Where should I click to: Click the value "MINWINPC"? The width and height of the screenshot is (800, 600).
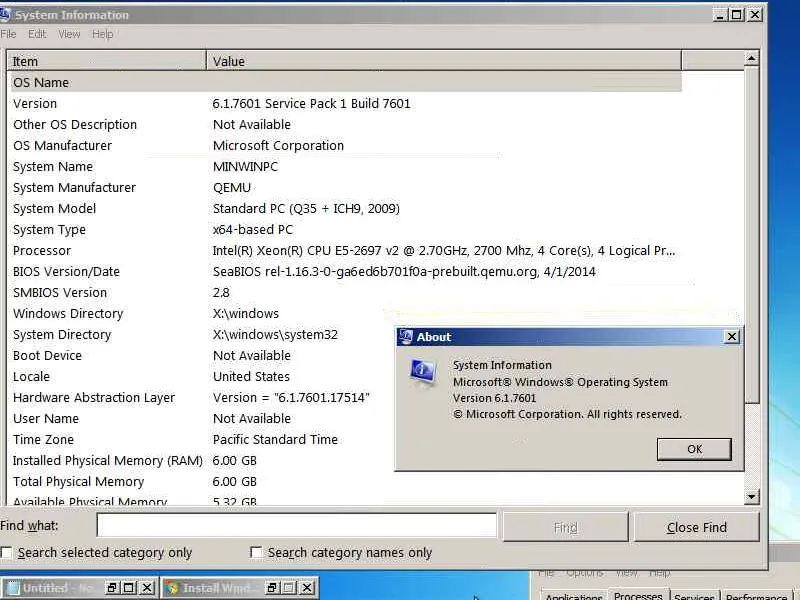pyautogui.click(x=245, y=166)
